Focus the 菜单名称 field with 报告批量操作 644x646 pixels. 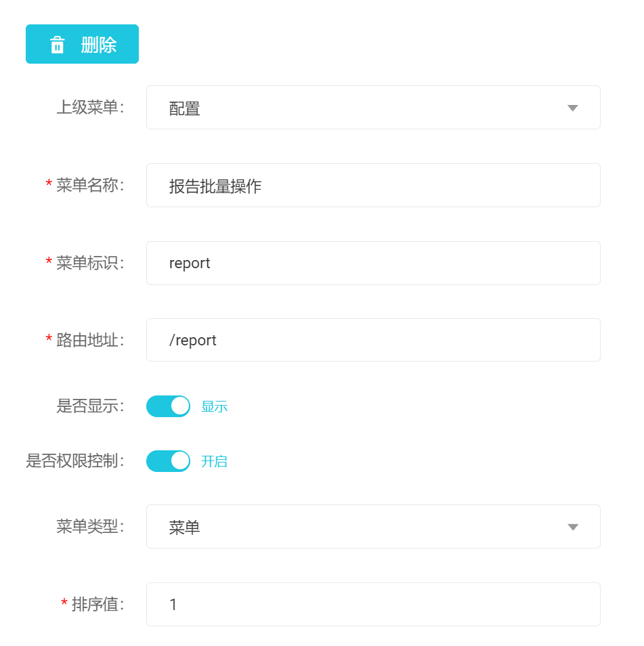point(372,186)
